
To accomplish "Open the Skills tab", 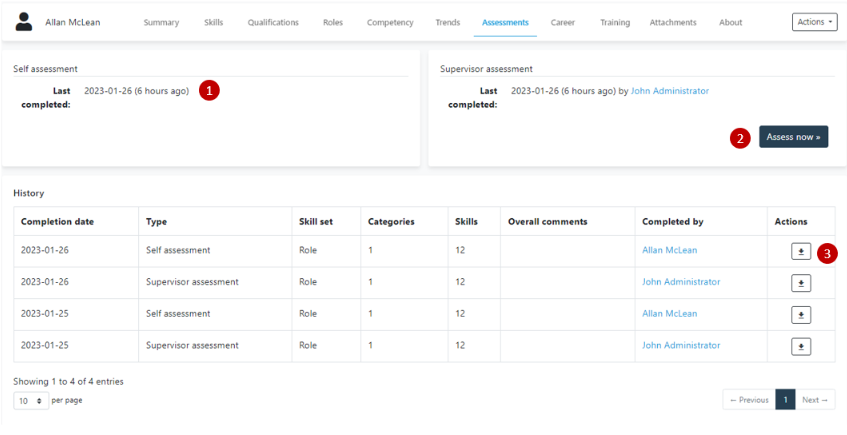I will (213, 22).
